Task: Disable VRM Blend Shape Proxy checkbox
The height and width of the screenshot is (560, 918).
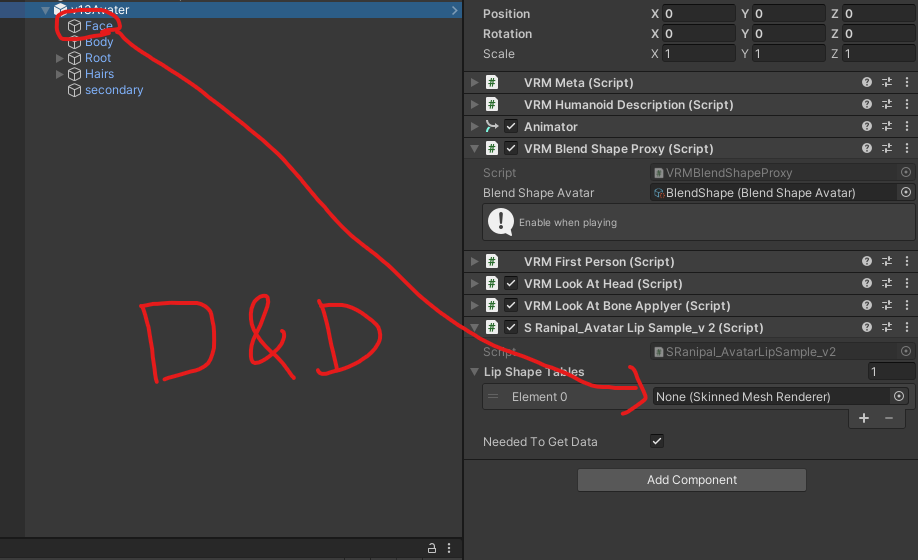Action: [511, 149]
